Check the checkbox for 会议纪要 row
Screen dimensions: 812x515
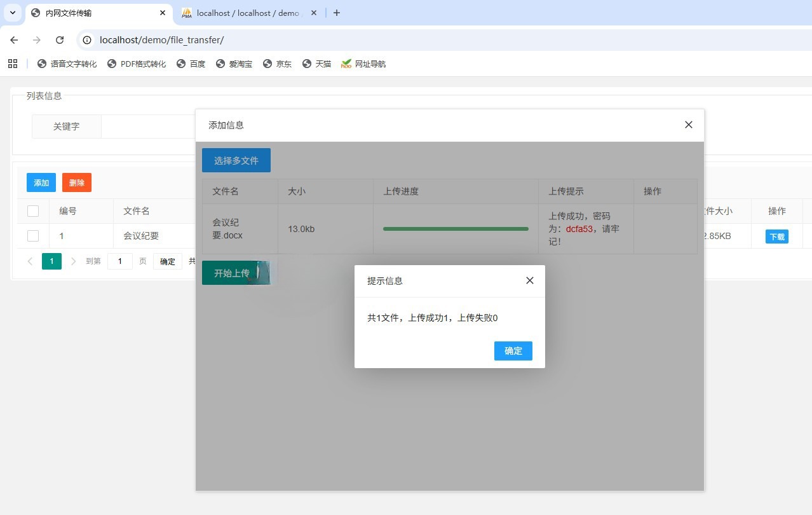tap(33, 235)
